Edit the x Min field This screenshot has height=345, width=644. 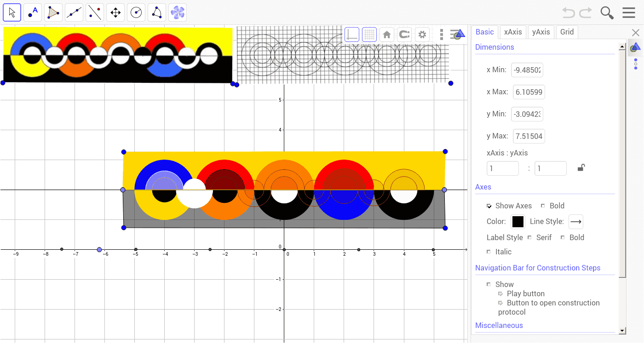528,70
